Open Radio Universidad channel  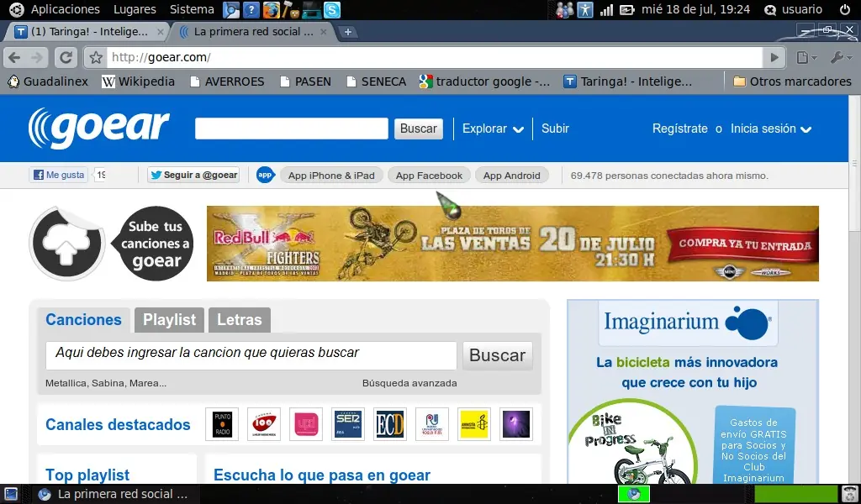point(432,424)
